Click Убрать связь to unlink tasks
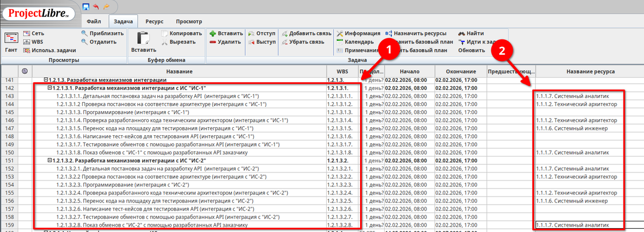644x232 pixels. click(303, 41)
